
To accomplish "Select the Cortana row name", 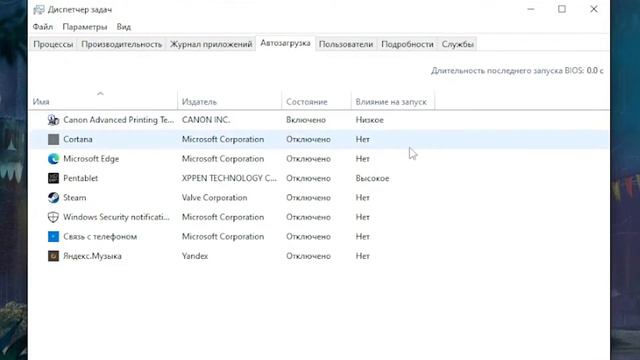I will (78, 140).
